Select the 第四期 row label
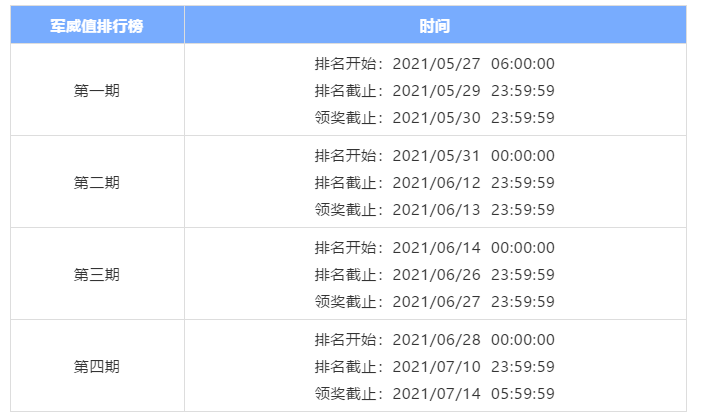The width and height of the screenshot is (701, 420). click(97, 367)
